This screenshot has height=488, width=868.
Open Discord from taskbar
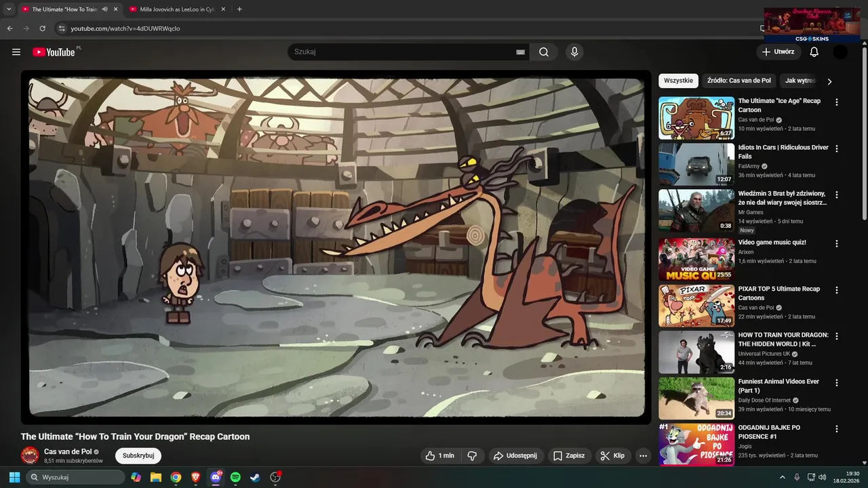click(216, 477)
